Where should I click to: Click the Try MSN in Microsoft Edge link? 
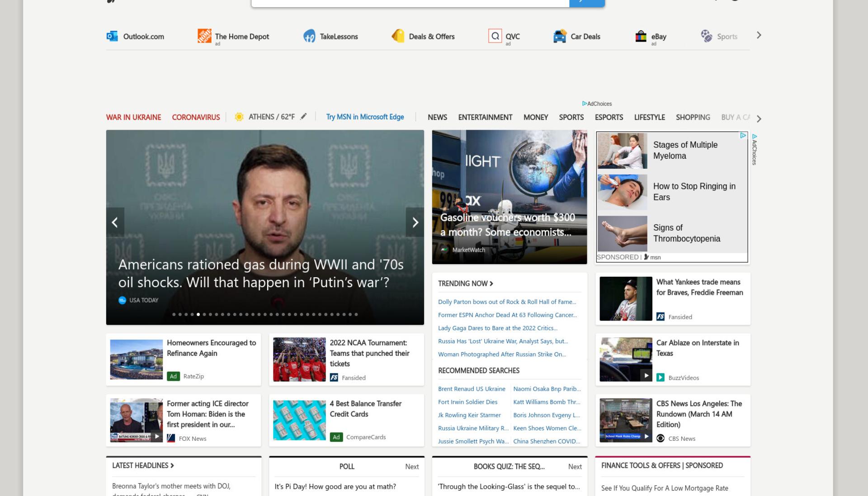pos(365,117)
